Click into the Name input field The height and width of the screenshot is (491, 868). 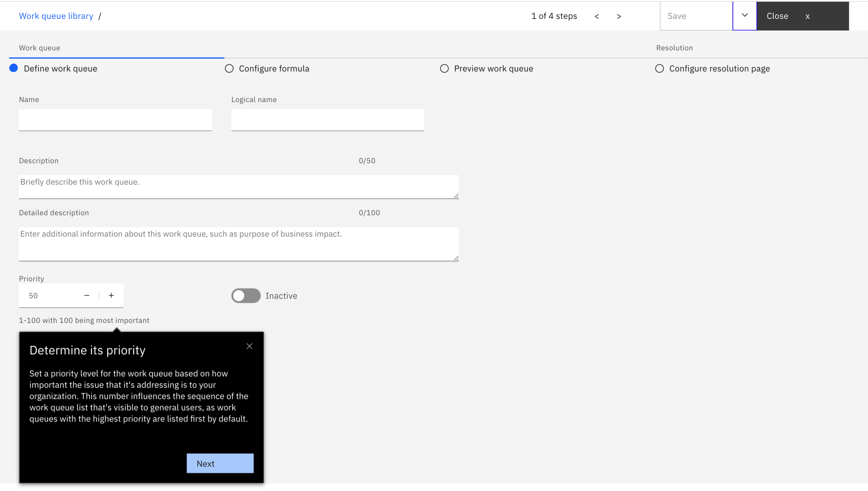tap(115, 120)
